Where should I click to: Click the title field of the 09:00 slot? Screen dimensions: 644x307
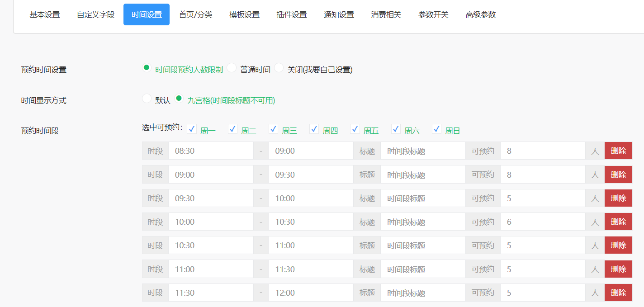click(422, 174)
